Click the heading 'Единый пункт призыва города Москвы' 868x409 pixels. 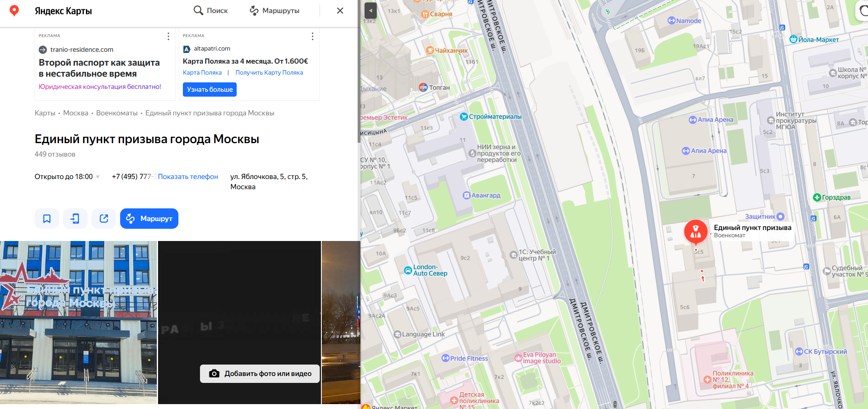(x=147, y=139)
